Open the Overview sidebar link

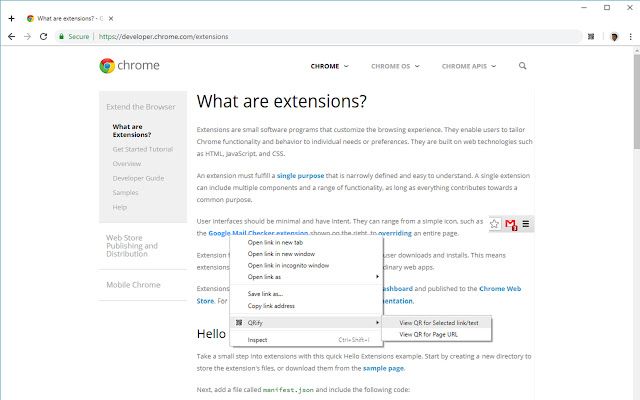(x=127, y=164)
